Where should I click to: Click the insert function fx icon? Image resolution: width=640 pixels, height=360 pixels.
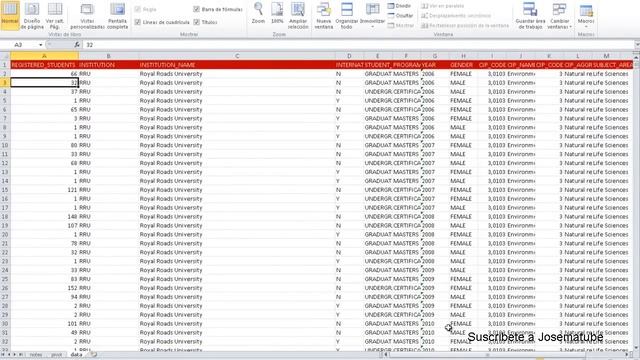77,44
